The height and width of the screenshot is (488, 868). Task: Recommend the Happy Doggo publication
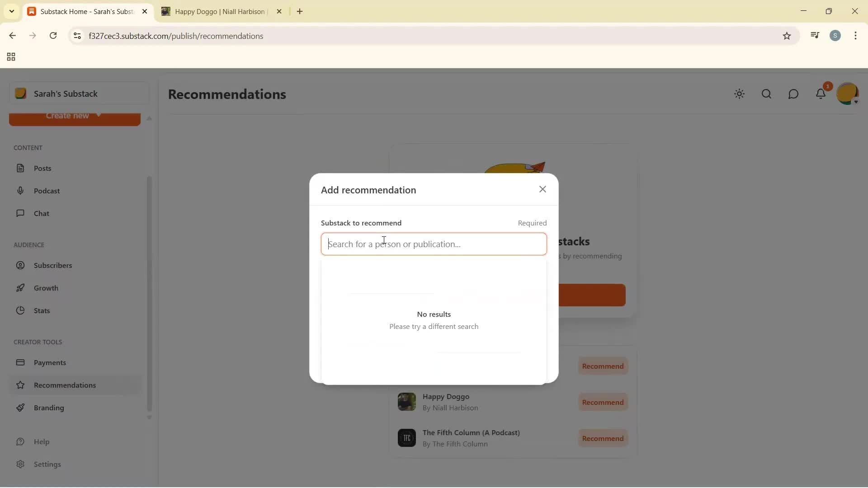603,402
